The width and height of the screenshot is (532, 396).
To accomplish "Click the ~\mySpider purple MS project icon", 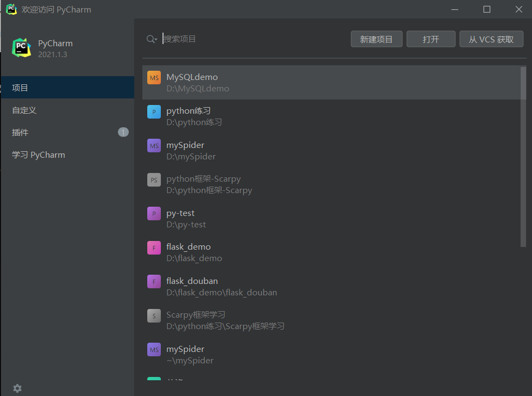I will [154, 349].
